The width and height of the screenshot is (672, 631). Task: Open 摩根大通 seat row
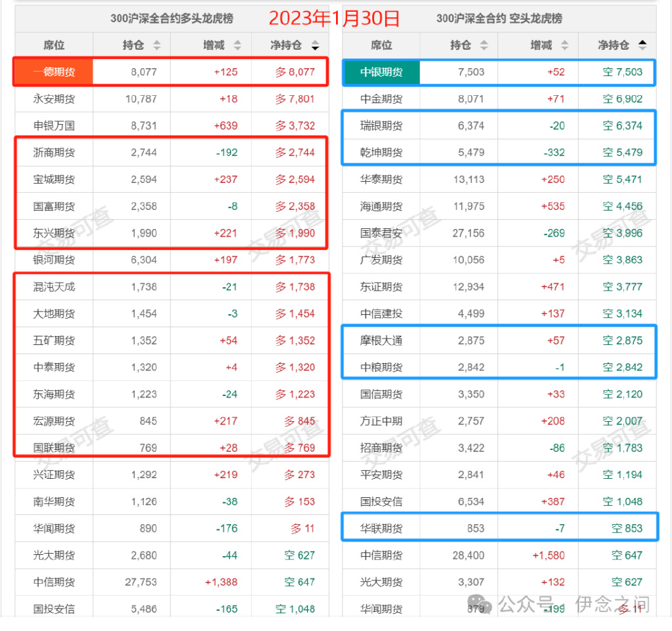coord(499,340)
